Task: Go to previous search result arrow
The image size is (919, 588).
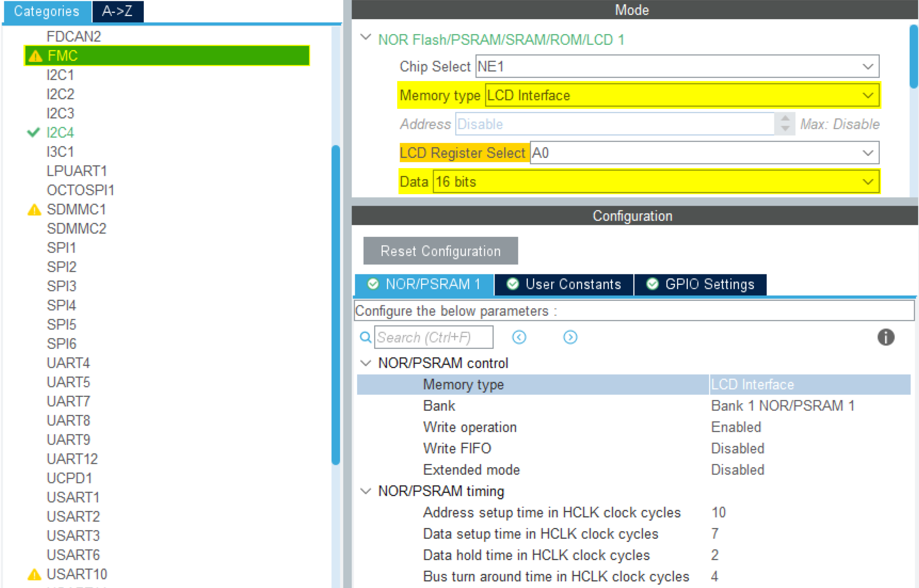Action: click(519, 337)
